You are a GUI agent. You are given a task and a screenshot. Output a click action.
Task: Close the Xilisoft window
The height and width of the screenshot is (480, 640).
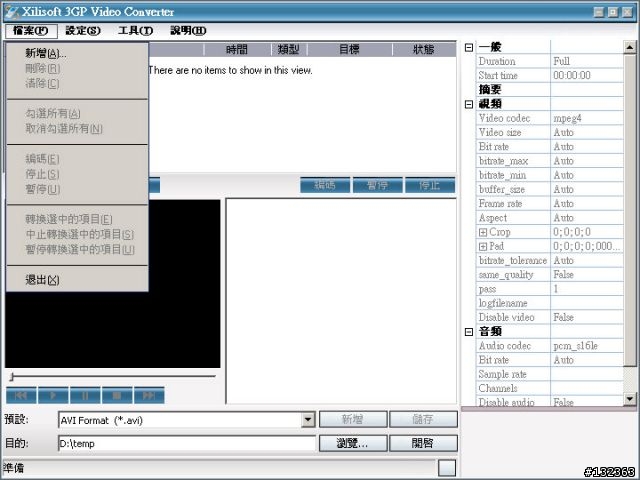(x=627, y=12)
